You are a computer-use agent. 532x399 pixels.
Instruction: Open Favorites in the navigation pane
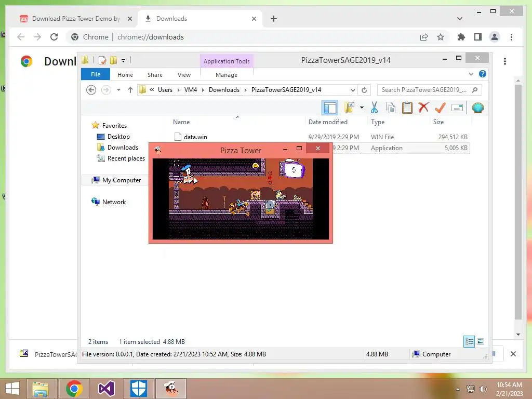114,126
